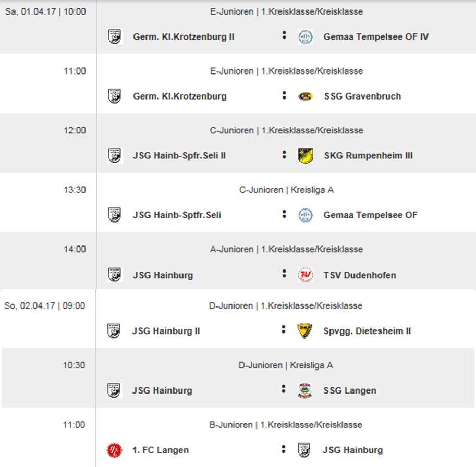Select Spvgg. Dietesheim II team name
This screenshot has width=476, height=467.
(367, 331)
